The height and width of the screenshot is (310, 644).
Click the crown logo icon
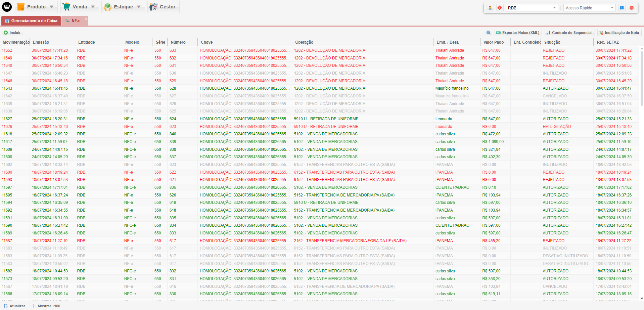point(7,7)
